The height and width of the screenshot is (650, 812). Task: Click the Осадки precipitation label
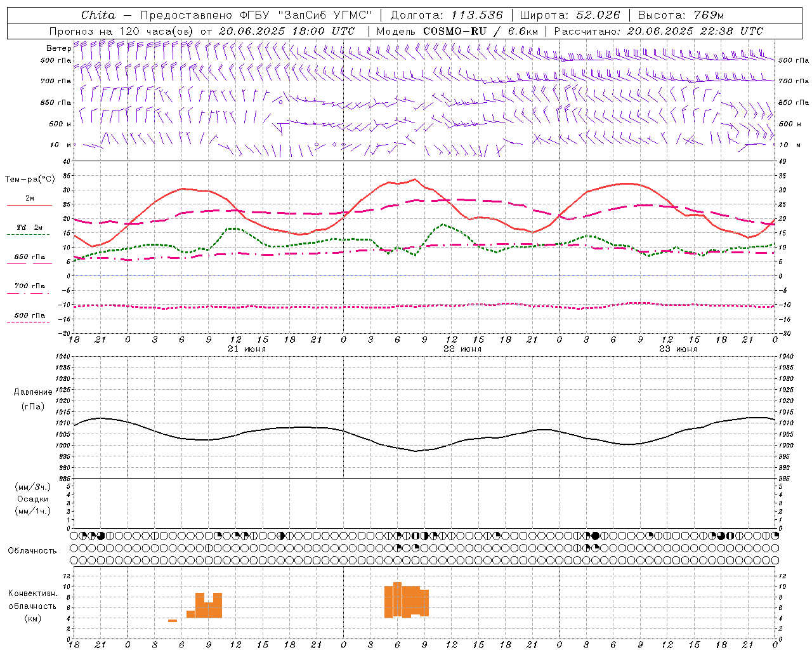tap(33, 499)
